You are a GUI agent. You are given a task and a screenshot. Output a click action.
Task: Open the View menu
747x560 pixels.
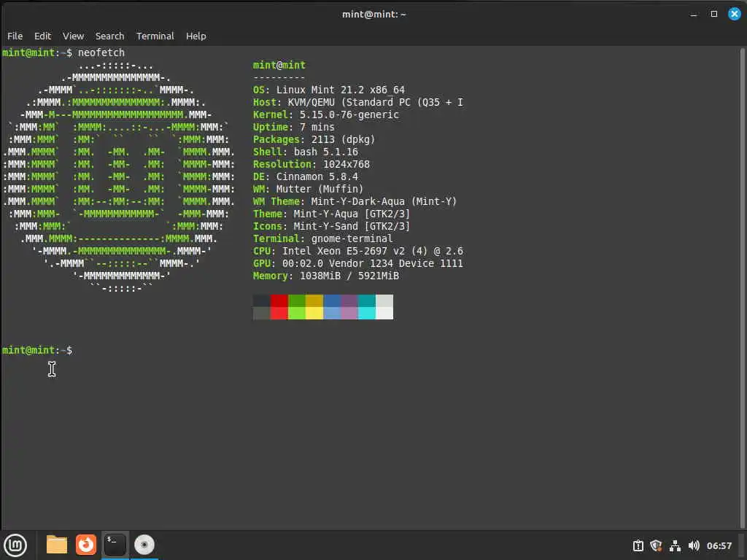click(74, 36)
